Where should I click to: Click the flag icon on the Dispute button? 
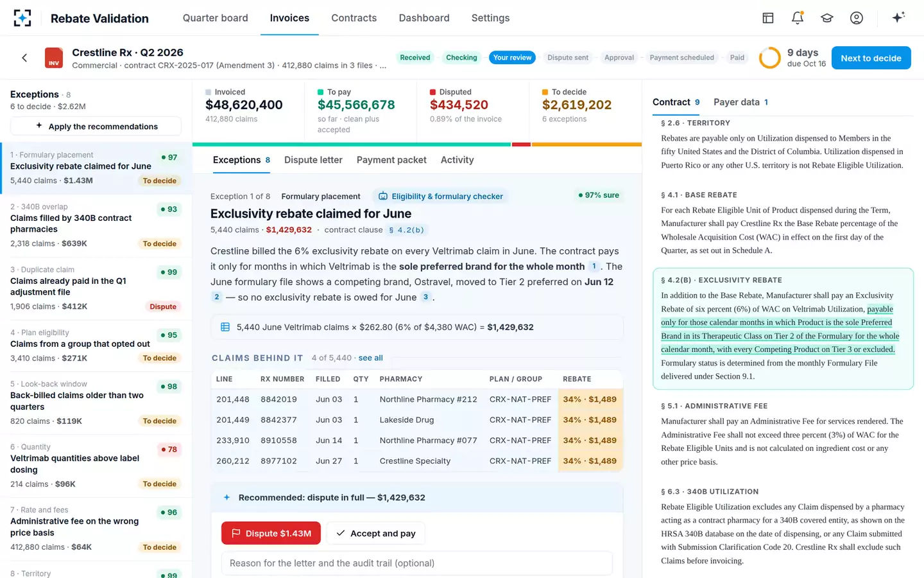click(x=235, y=533)
